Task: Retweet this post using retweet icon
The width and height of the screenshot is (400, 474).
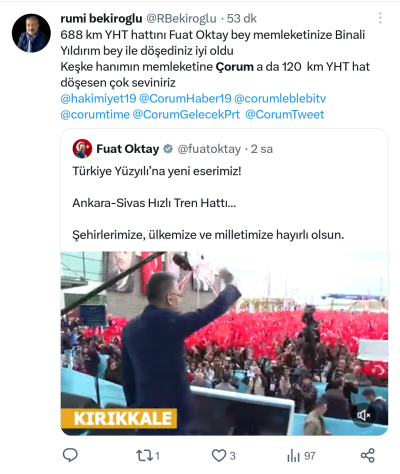Action: point(144,456)
